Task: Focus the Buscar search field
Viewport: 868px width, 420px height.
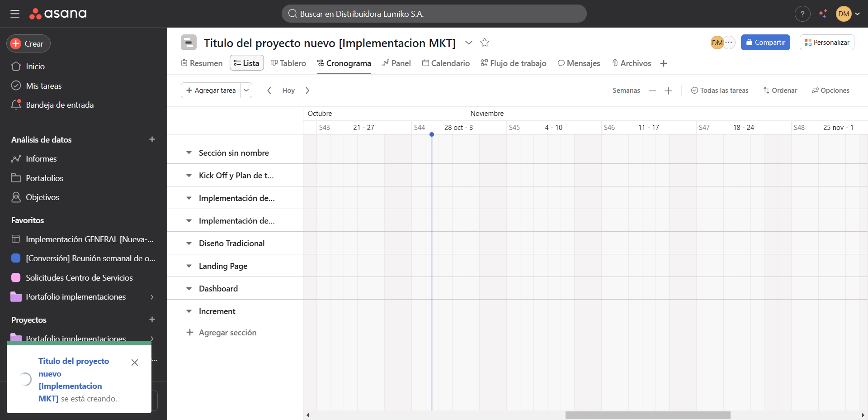Action: 434,14
